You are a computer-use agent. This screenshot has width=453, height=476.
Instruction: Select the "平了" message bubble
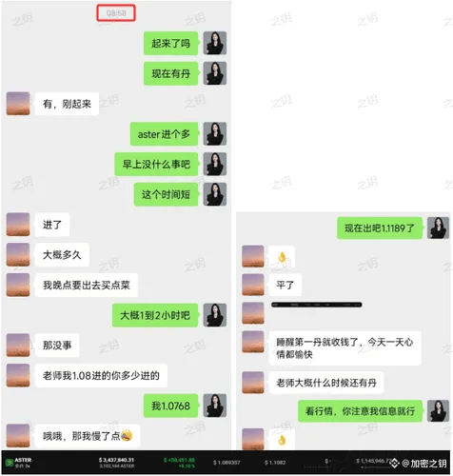(285, 285)
